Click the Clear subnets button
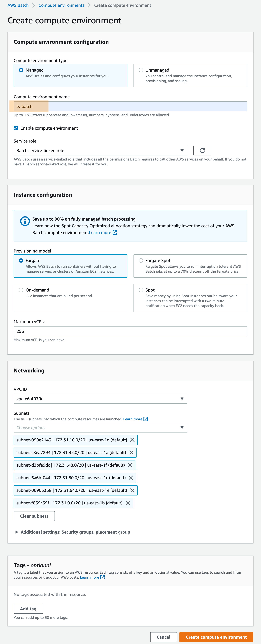261x644 pixels. (x=34, y=516)
